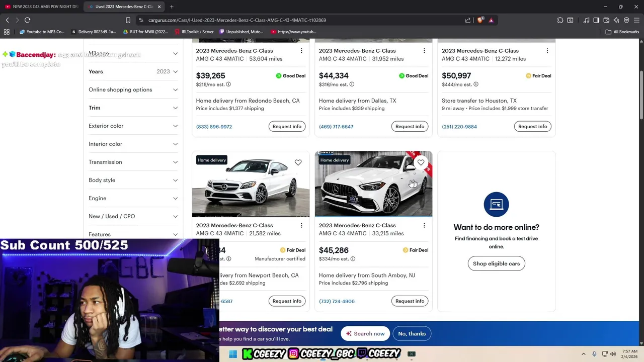Screen dimensions: 644x362
Task: Open the RUT for MWII bookmark
Action: pos(145,32)
